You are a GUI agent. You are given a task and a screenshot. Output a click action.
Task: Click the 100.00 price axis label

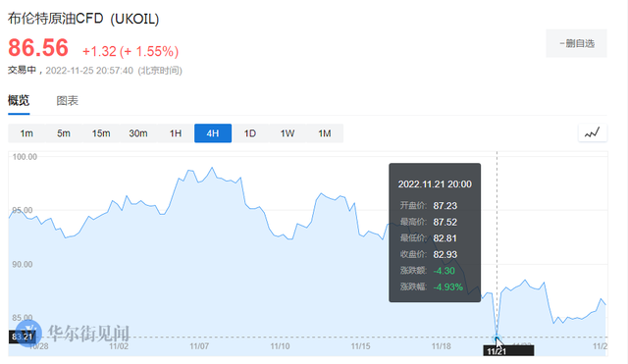click(x=25, y=157)
